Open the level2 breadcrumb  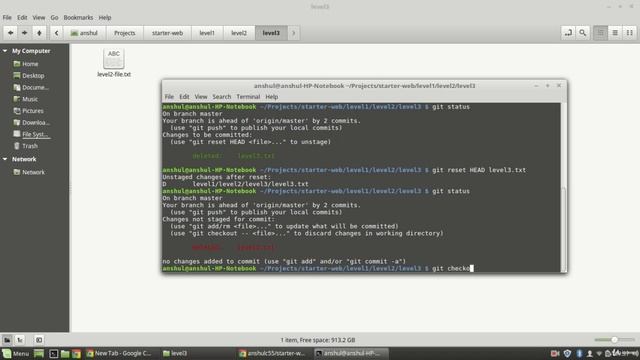[239, 33]
